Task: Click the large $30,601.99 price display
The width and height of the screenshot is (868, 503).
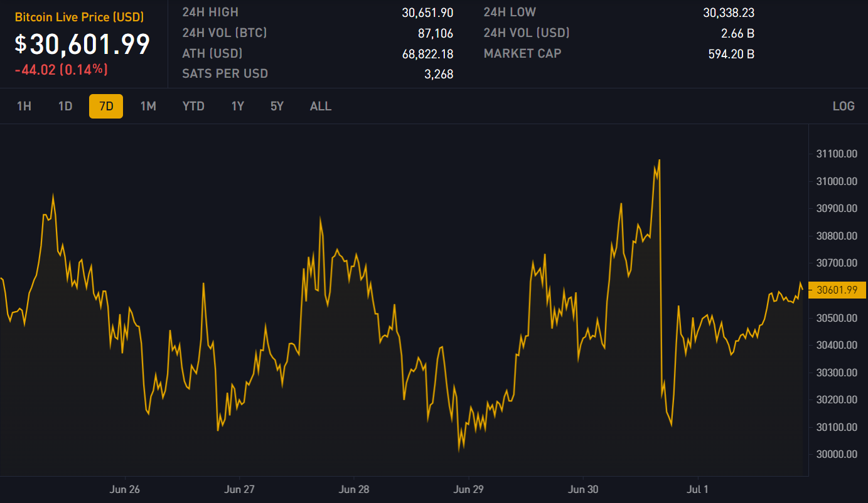Action: point(83,45)
